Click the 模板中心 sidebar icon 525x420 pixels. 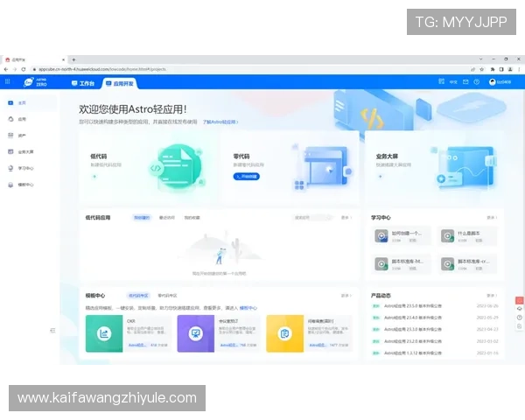tap(10, 185)
